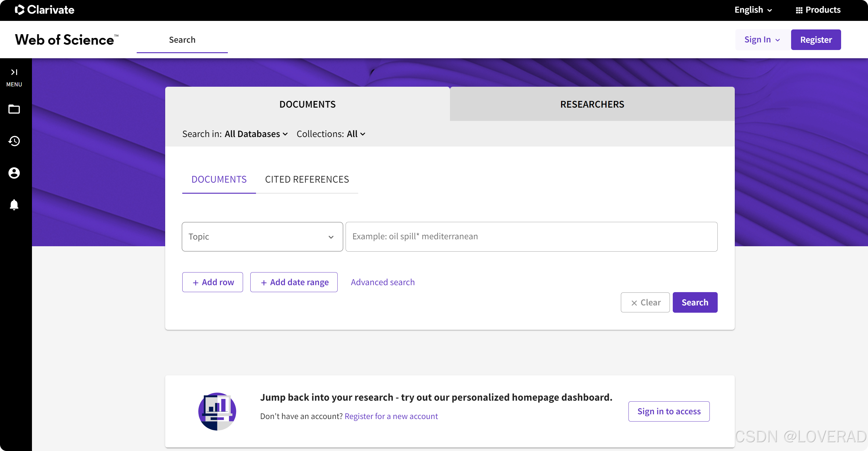Image resolution: width=868 pixels, height=451 pixels.
Task: Open the alerts bell icon
Action: click(x=14, y=204)
